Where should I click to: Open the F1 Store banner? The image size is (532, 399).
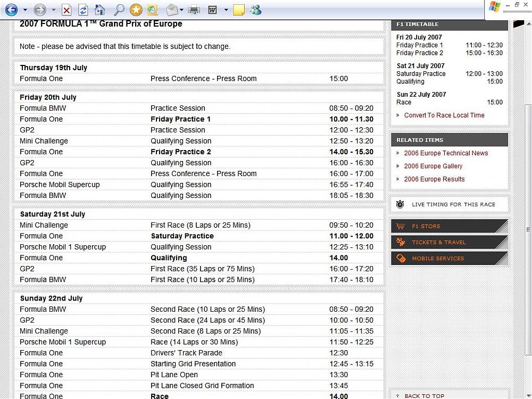[449, 226]
